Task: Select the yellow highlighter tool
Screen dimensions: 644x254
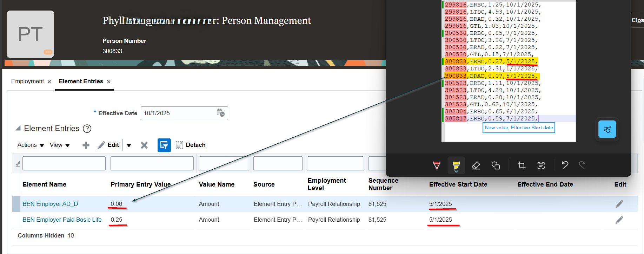Action: click(456, 165)
